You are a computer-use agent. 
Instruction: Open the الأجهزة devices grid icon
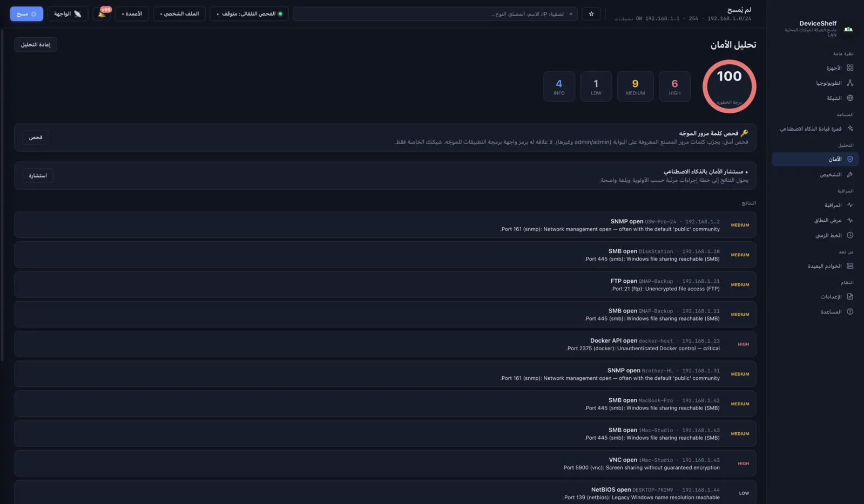click(850, 68)
